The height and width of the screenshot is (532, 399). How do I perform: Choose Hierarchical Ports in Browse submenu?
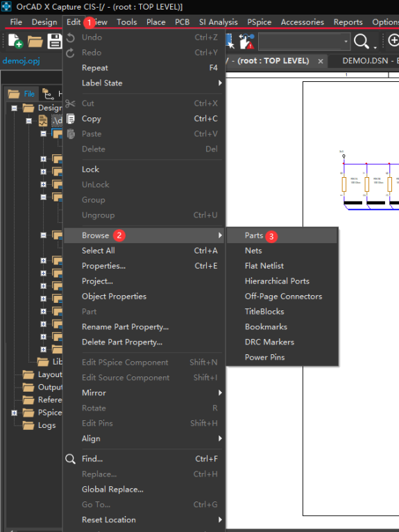tap(282, 281)
